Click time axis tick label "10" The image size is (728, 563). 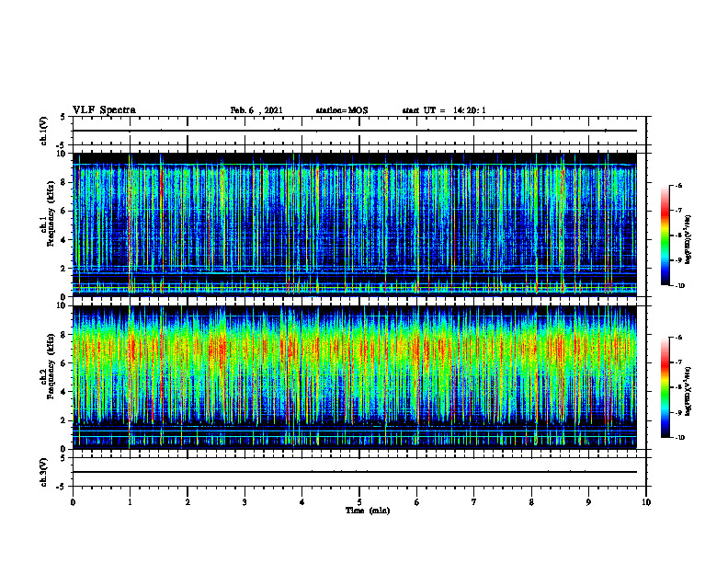point(646,502)
